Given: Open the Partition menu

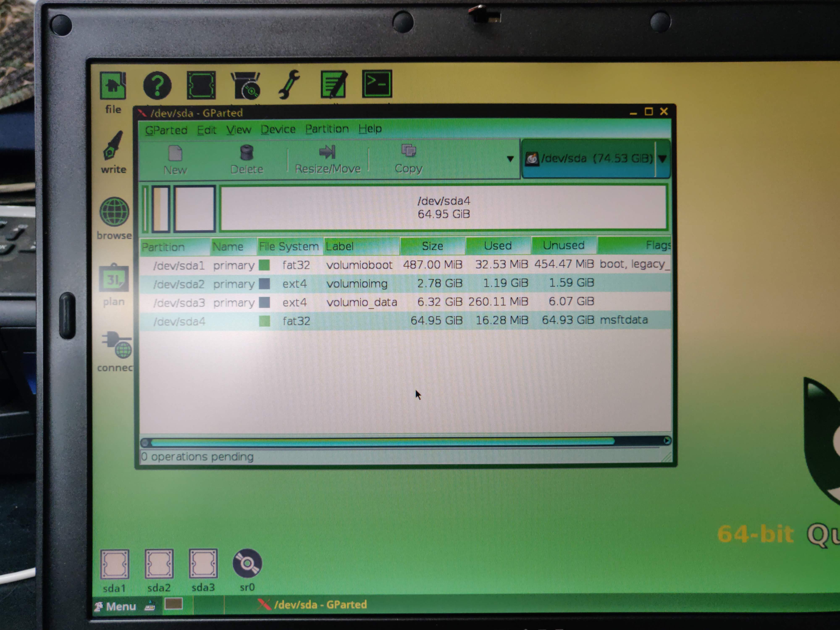Looking at the screenshot, I should [x=327, y=129].
